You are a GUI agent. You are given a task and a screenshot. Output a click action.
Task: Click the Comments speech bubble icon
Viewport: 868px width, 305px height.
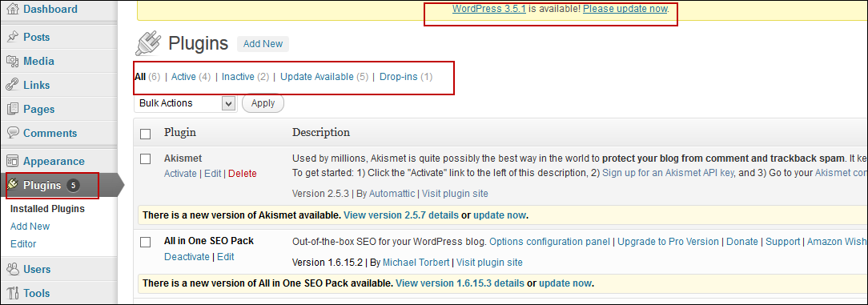(12, 134)
